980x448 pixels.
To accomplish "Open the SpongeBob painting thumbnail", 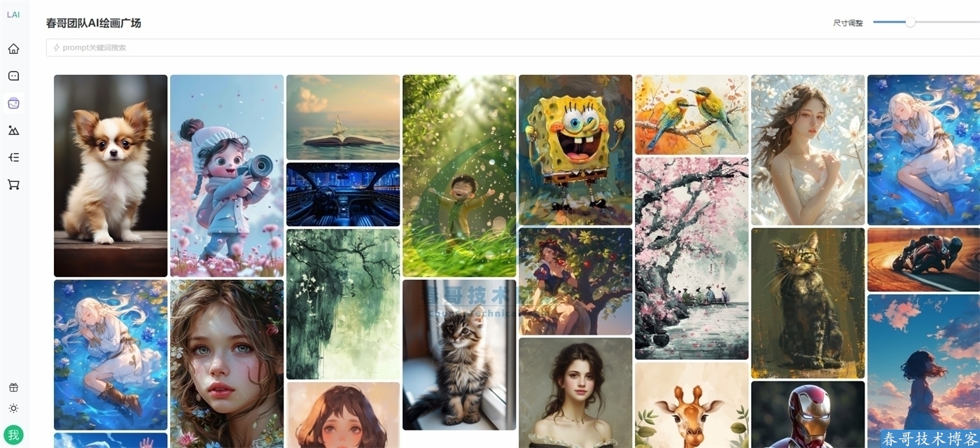I will [x=575, y=150].
